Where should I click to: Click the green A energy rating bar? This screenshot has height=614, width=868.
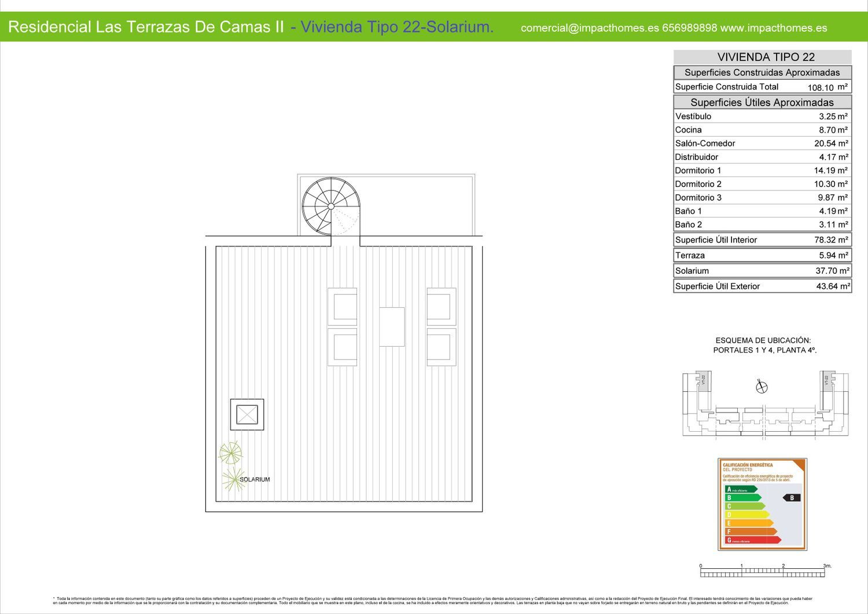(x=741, y=490)
